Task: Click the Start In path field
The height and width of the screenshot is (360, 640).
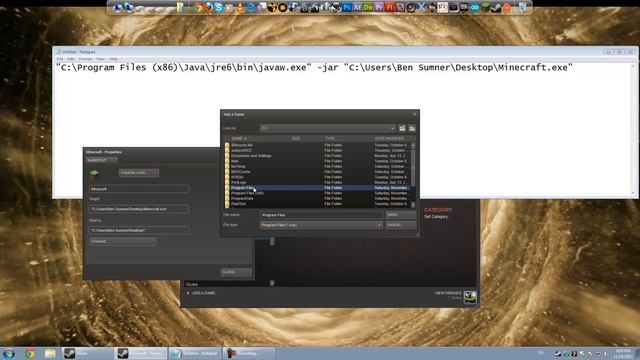Action: (139, 230)
